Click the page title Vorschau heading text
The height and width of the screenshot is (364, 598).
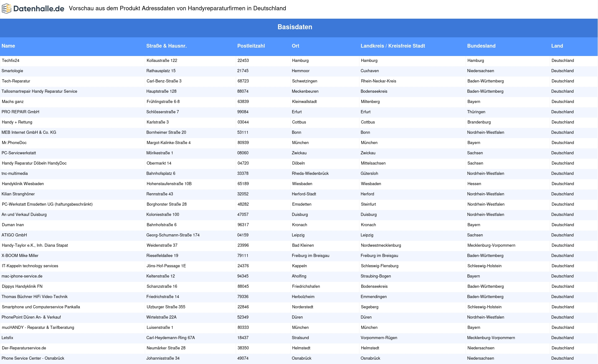(x=178, y=8)
